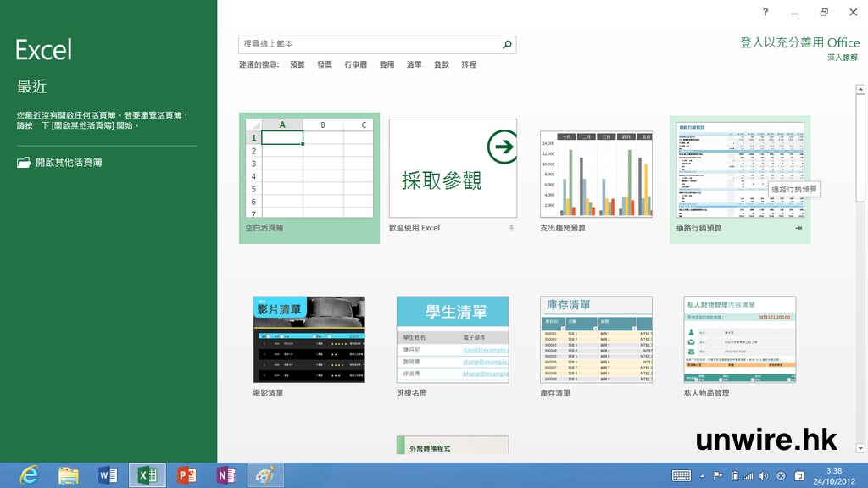Pin the 歡迎使用 Excel template

(511, 228)
